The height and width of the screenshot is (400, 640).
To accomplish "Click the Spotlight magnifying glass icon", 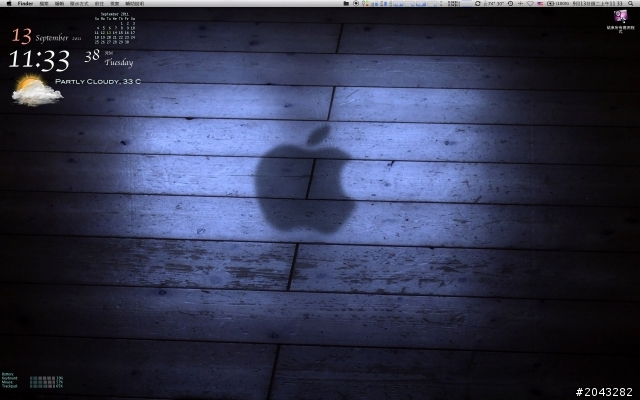I will 631,3.
